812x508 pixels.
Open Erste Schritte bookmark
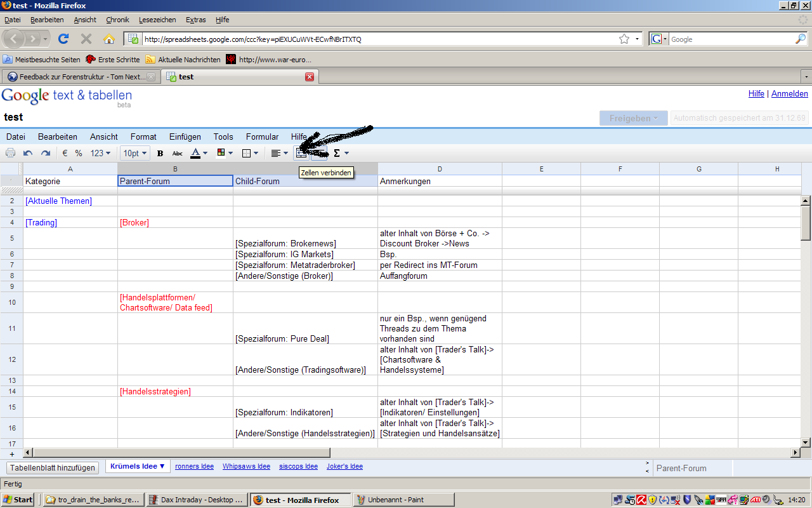point(113,60)
